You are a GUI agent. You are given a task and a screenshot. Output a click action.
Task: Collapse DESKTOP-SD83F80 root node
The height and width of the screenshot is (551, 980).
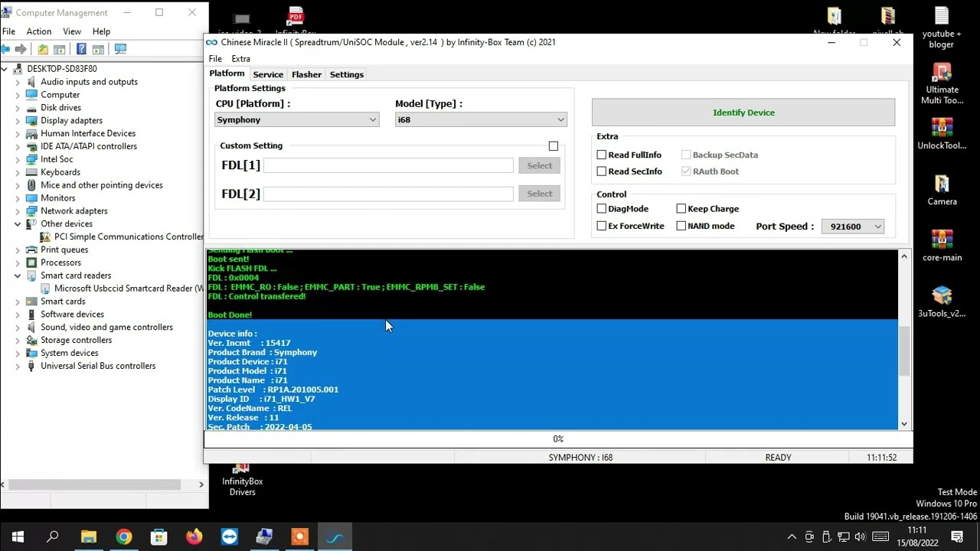[5, 69]
